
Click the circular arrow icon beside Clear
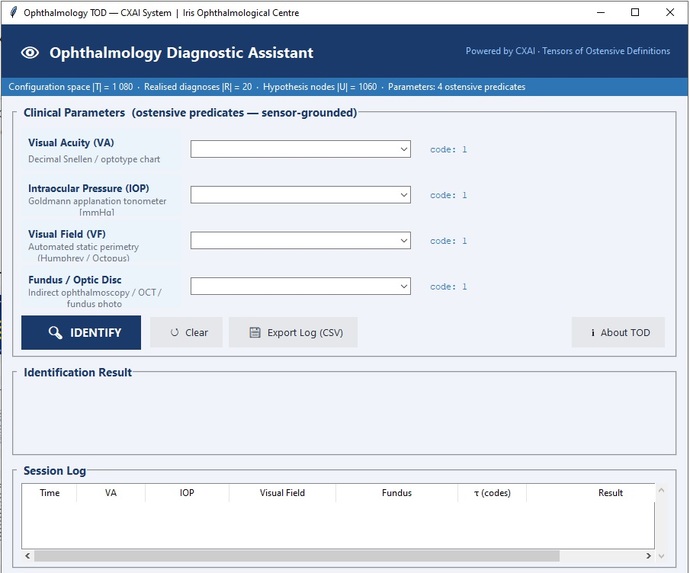pyautogui.click(x=175, y=333)
